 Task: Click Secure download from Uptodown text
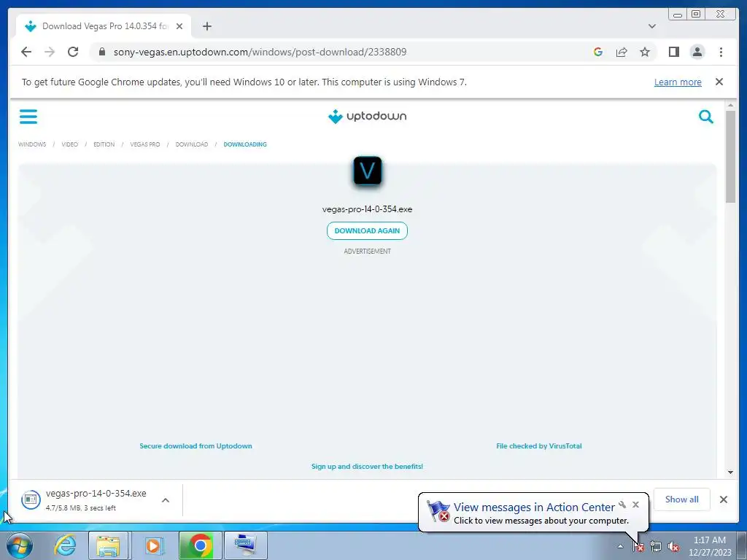196,446
